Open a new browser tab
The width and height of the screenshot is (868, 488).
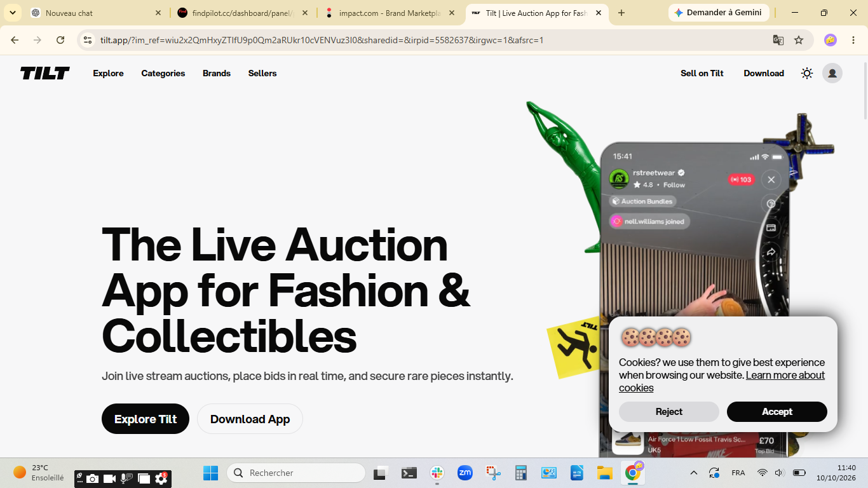621,13
